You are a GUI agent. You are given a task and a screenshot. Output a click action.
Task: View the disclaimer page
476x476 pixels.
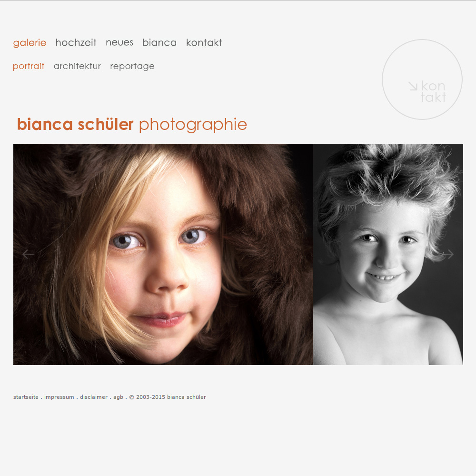point(94,397)
